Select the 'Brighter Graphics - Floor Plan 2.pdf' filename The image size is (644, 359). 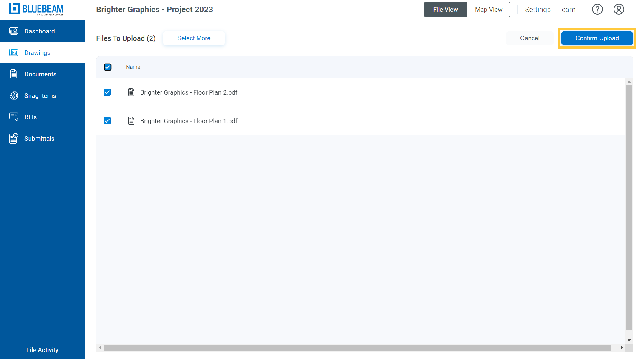pos(189,92)
